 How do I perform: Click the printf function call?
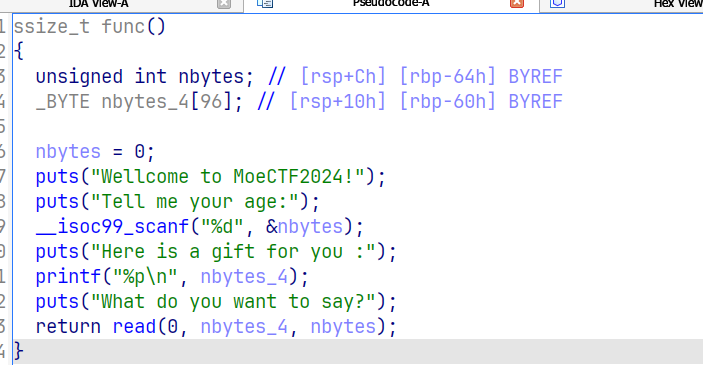[x=68, y=277]
